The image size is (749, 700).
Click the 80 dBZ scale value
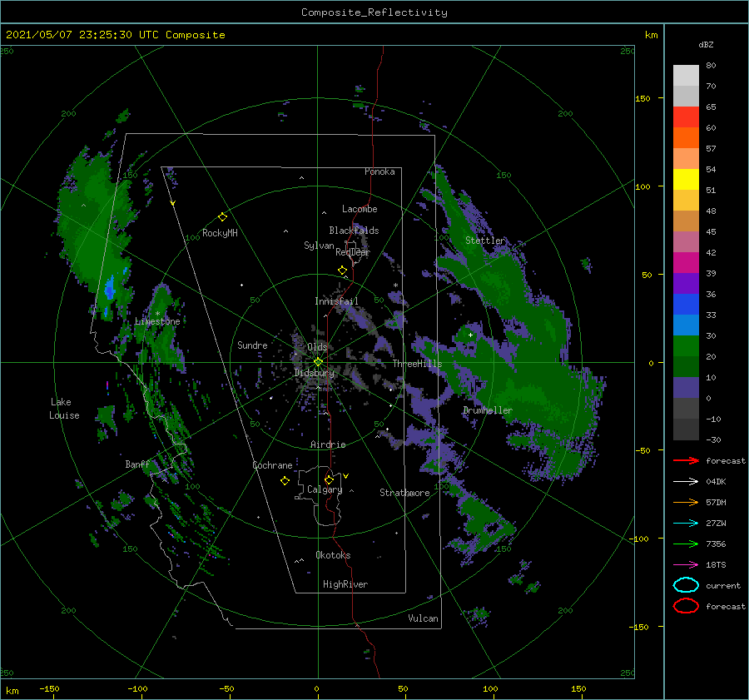click(x=711, y=66)
